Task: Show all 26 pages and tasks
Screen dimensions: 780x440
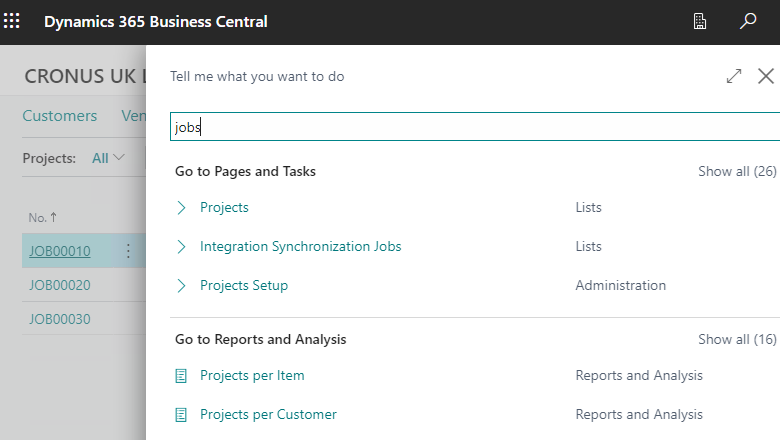Action: click(x=737, y=172)
